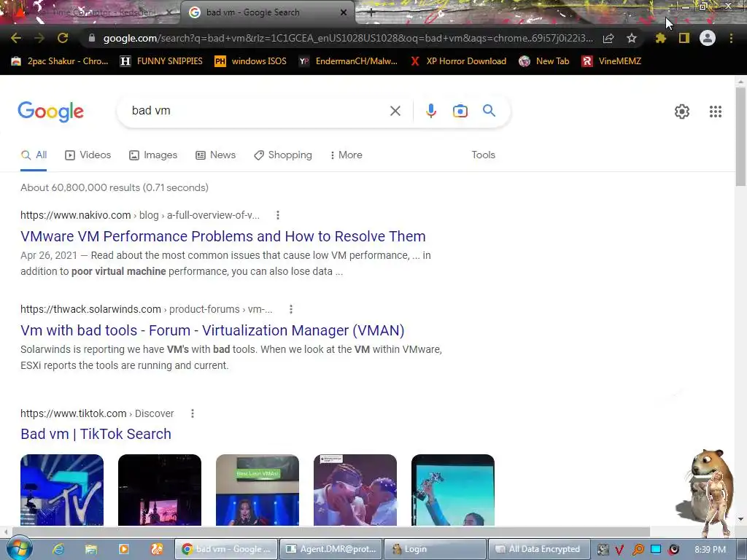
Task: Click the horizontal page scrollbar
Action: tap(331, 532)
